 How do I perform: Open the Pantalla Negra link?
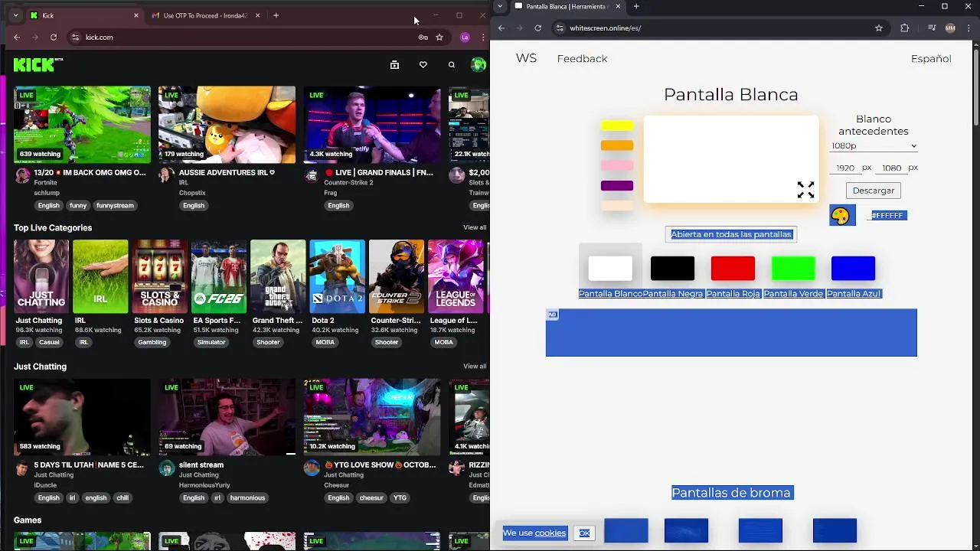click(672, 294)
